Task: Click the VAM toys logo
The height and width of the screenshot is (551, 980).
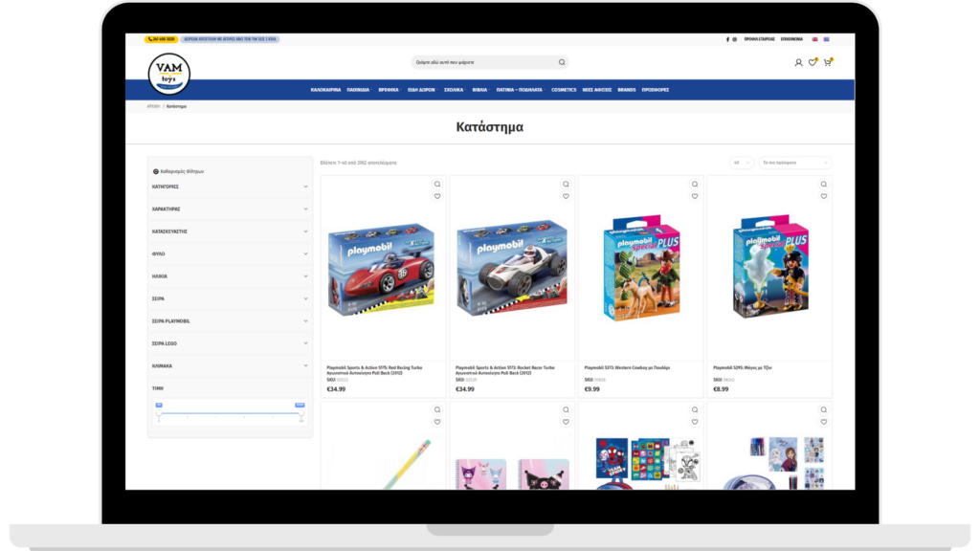Action: click(x=168, y=74)
